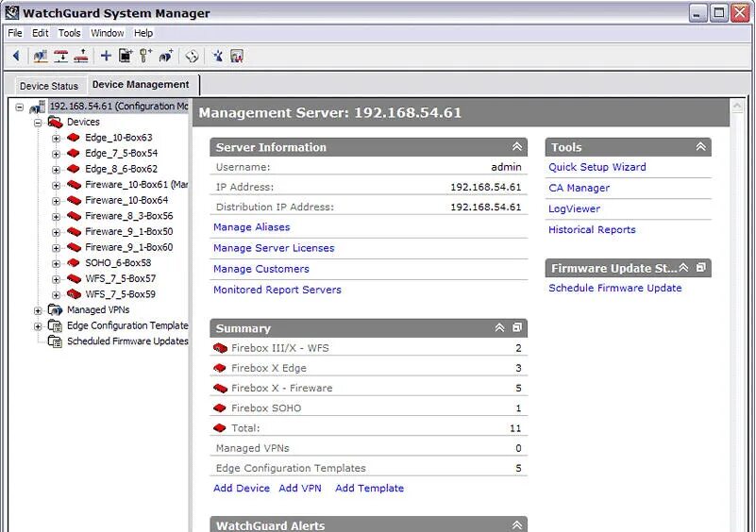Click the blue plus add toolbar icon
This screenshot has width=756, height=532.
click(106, 56)
